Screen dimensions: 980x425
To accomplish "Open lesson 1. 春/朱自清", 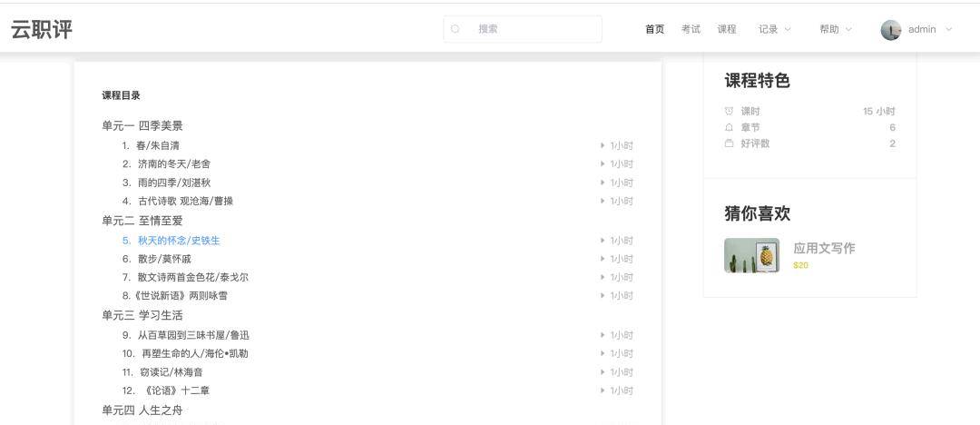I will [x=151, y=146].
